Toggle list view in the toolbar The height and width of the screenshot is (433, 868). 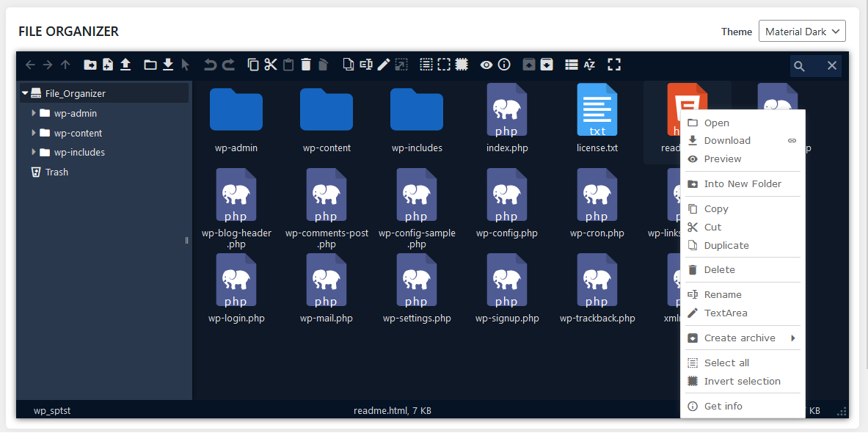pyautogui.click(x=572, y=65)
